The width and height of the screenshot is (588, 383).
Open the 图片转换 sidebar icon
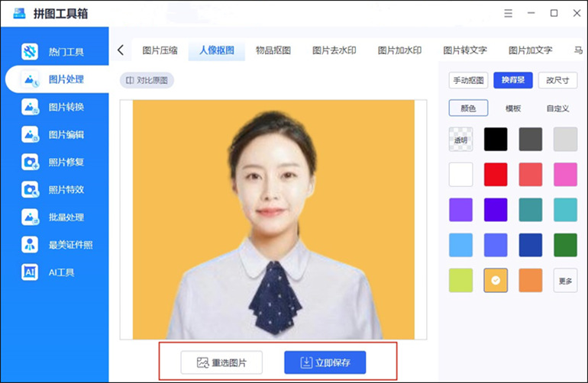coord(31,107)
